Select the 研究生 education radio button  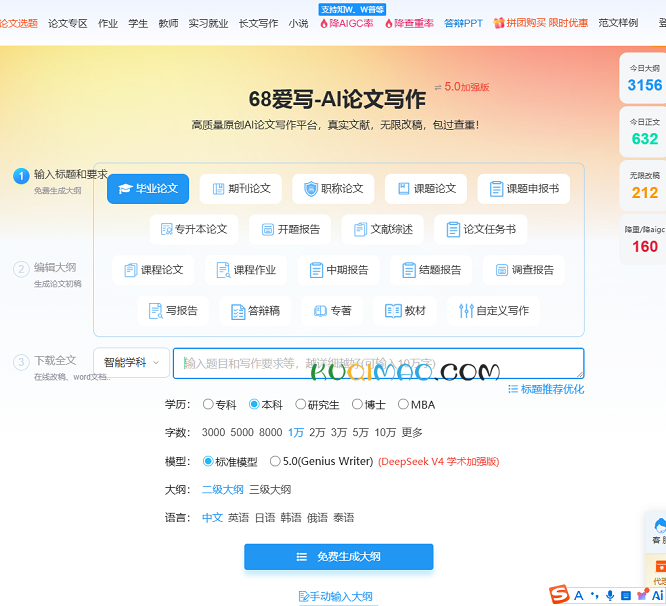click(300, 404)
